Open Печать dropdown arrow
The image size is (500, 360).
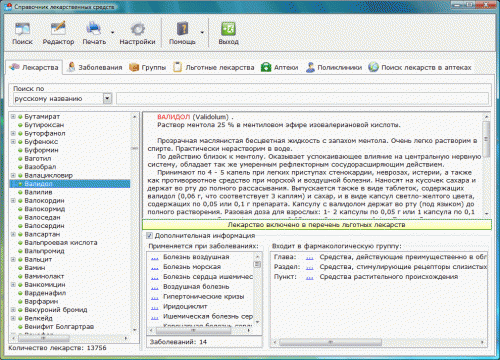point(112,32)
